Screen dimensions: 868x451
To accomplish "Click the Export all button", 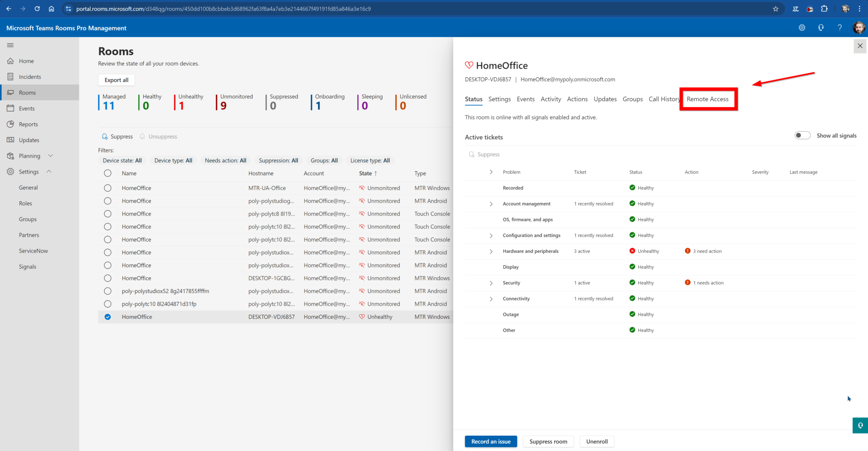I will [116, 80].
